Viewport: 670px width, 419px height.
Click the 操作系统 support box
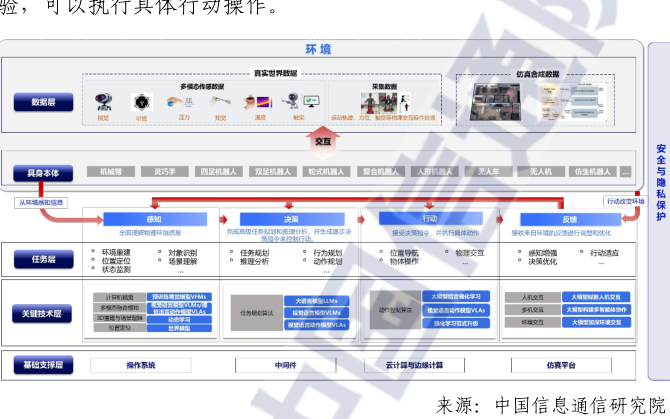(141, 366)
